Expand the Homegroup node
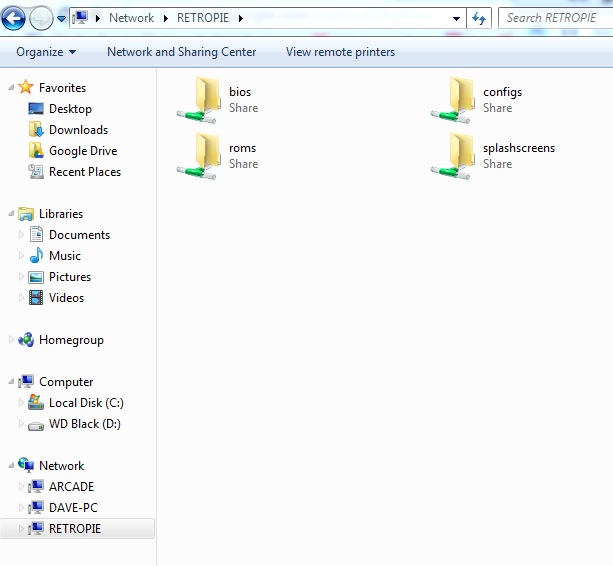Viewport: 613px width, 566px height. point(11,340)
